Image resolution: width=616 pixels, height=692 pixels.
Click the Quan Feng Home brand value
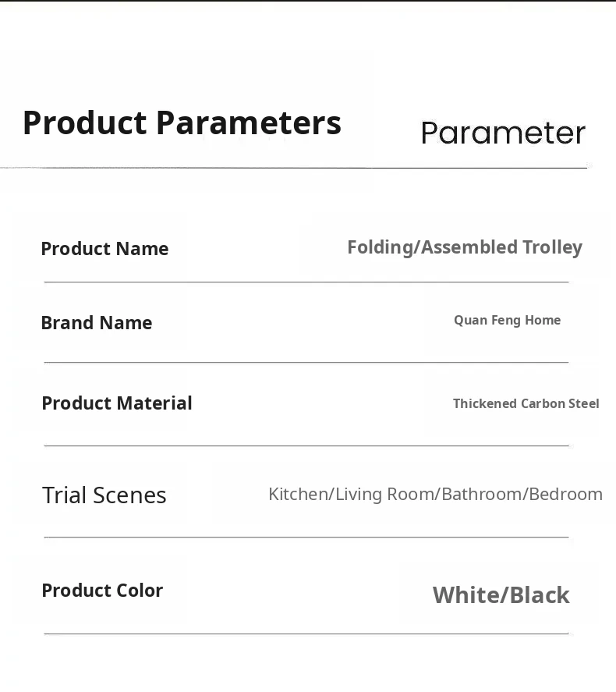click(x=507, y=320)
